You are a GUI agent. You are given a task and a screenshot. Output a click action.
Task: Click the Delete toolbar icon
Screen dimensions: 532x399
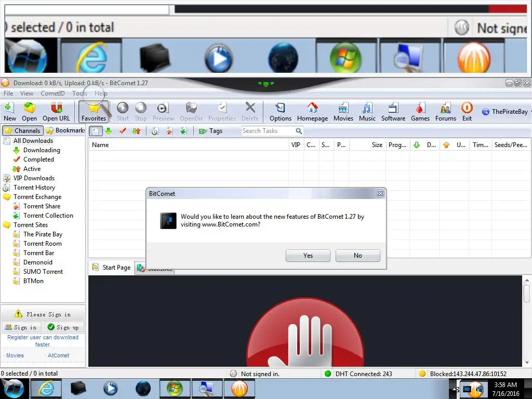coord(250,112)
